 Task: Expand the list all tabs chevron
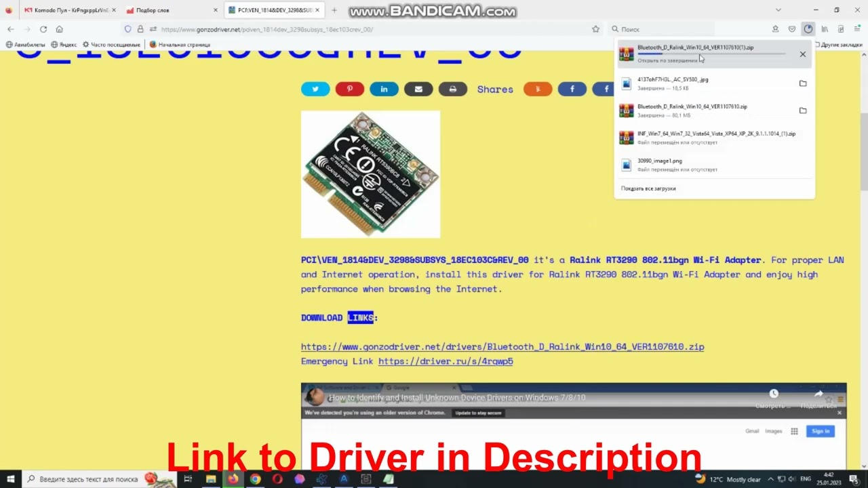[x=778, y=10]
